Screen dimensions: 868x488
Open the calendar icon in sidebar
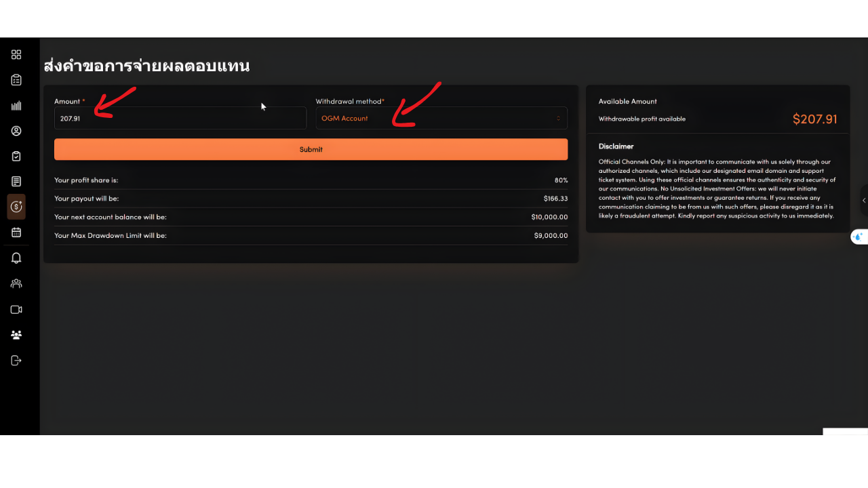click(16, 232)
